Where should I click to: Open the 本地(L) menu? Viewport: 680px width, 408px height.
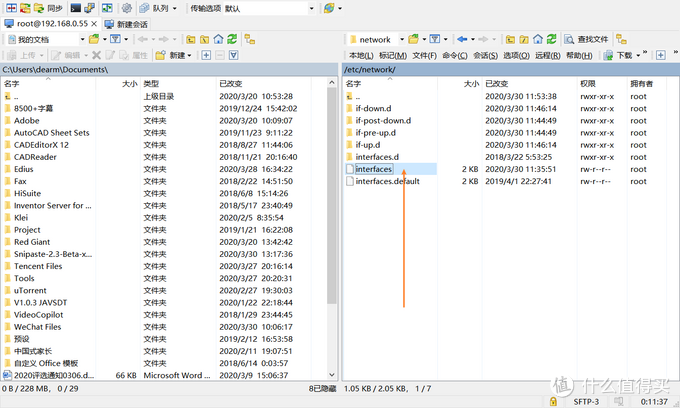pos(361,55)
